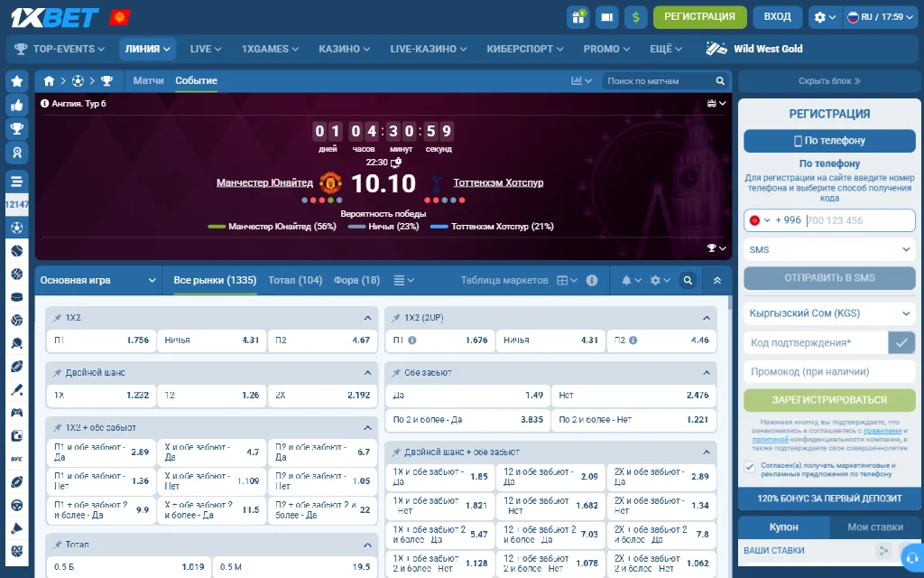Switch to the Тотал (104) tab

(295, 280)
